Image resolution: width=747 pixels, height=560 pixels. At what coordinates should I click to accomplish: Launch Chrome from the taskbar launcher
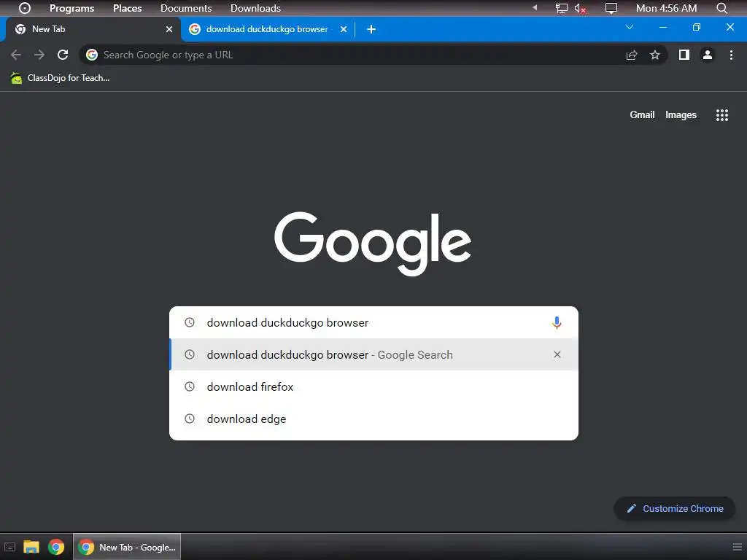pyautogui.click(x=56, y=547)
